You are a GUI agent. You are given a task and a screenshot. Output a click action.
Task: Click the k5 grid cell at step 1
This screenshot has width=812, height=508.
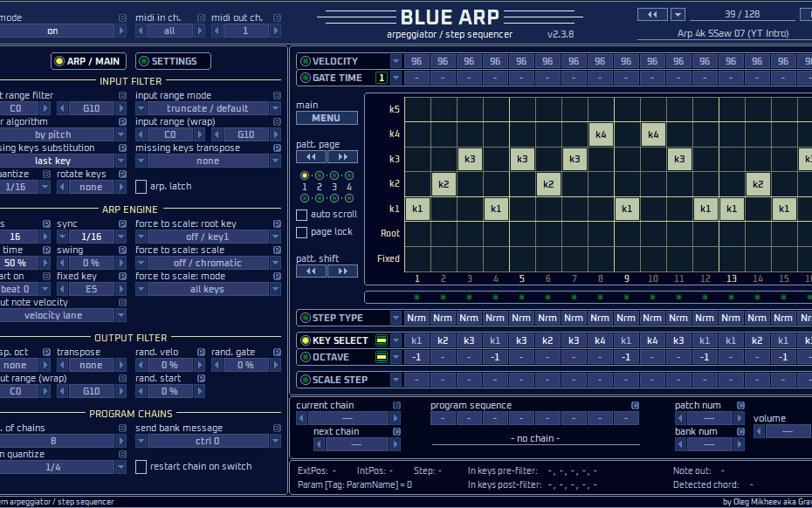tap(417, 110)
